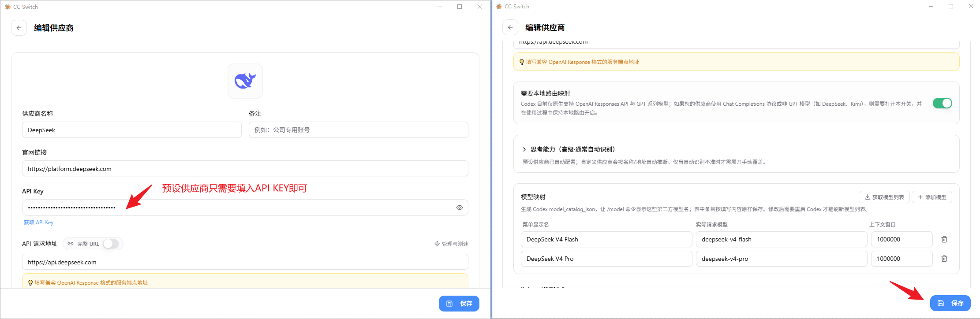The height and width of the screenshot is (319, 980).
Task: Edit API 请求地址 field in left window
Action: click(x=245, y=262)
